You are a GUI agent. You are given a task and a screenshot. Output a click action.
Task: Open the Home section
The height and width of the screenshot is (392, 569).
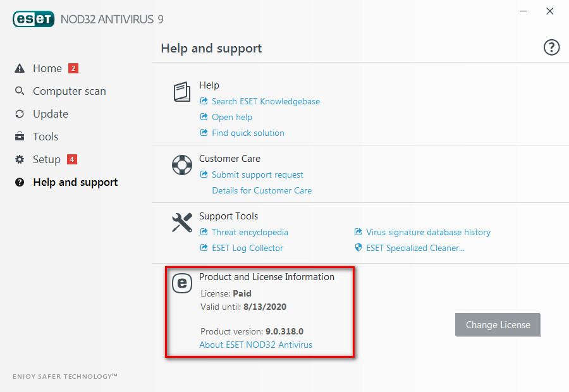[x=47, y=68]
